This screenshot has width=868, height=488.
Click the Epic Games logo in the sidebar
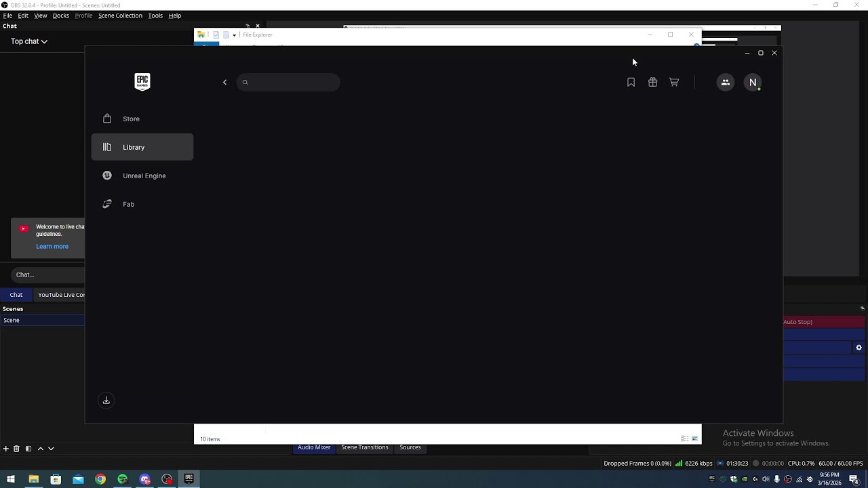coord(142,82)
